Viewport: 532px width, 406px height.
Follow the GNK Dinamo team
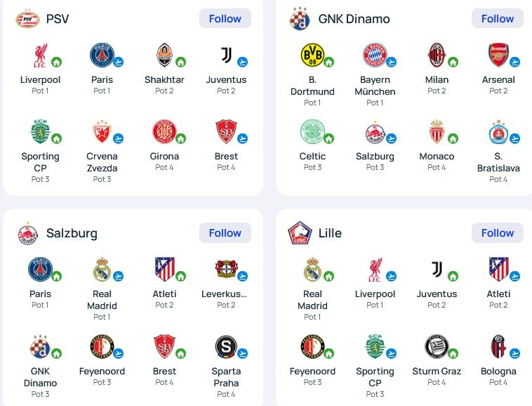click(x=497, y=18)
